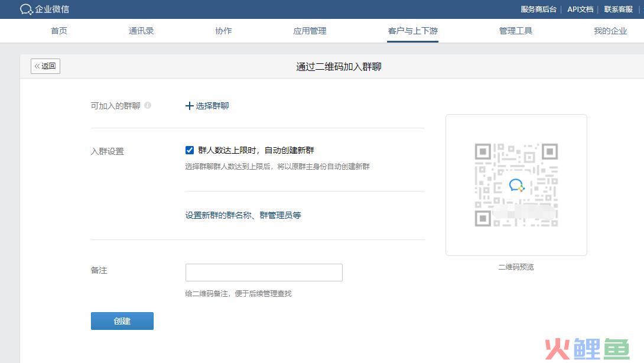Click the 备注 label

[99, 270]
